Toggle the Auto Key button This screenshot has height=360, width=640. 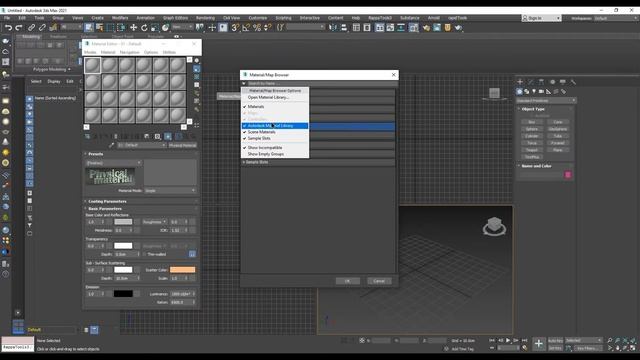pos(555,340)
